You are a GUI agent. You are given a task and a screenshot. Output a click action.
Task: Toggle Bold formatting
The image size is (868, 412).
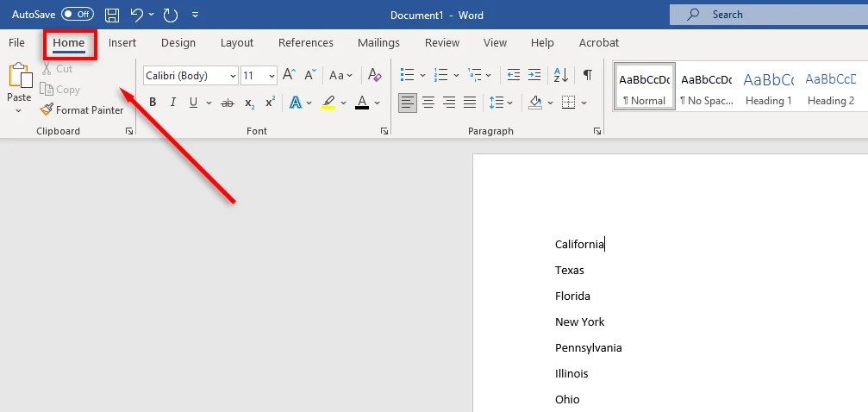[153, 103]
